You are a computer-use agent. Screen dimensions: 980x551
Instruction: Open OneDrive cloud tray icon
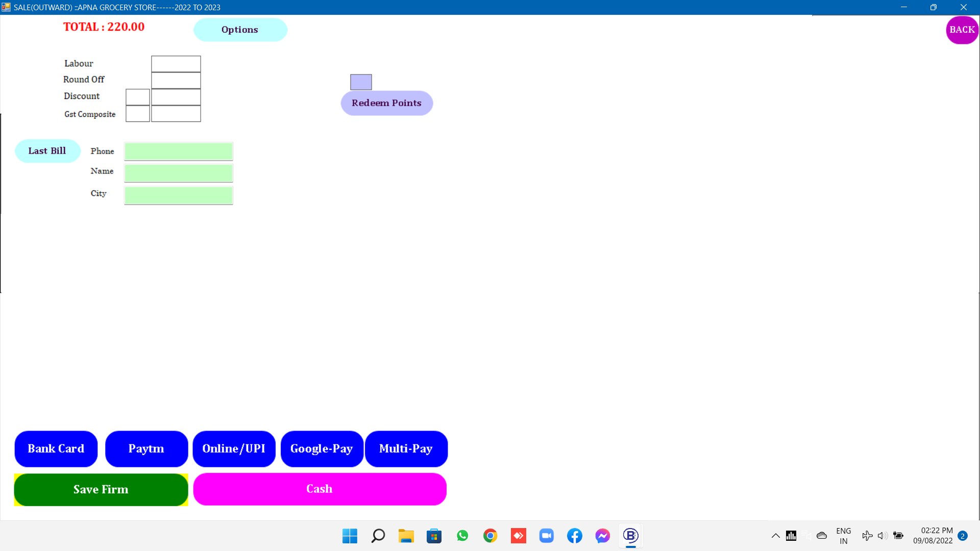tap(822, 536)
